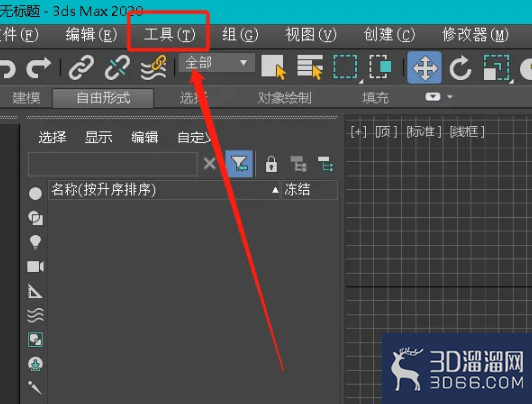Toggle display bones icon

point(35,388)
